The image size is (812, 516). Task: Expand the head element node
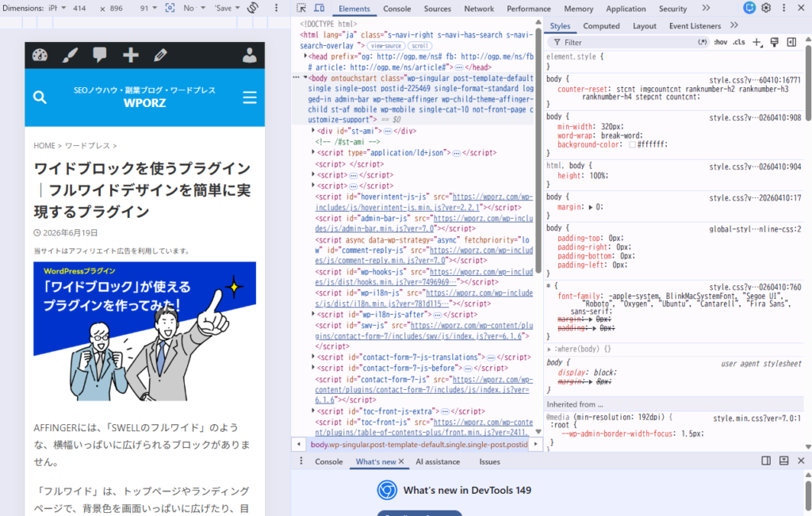tap(305, 56)
